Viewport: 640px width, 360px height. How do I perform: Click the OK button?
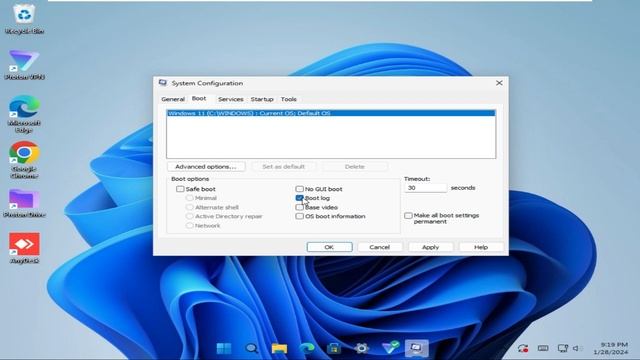pyautogui.click(x=329, y=247)
